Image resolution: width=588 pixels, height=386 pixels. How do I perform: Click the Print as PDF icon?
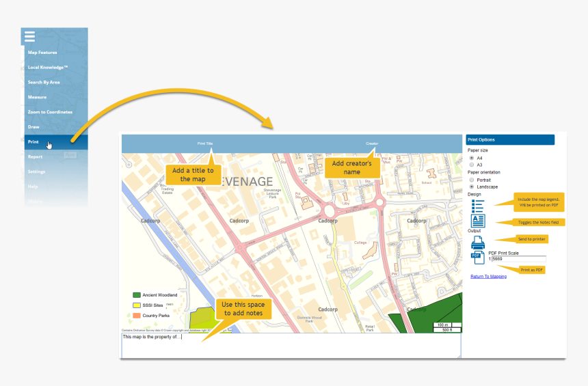pos(477,258)
